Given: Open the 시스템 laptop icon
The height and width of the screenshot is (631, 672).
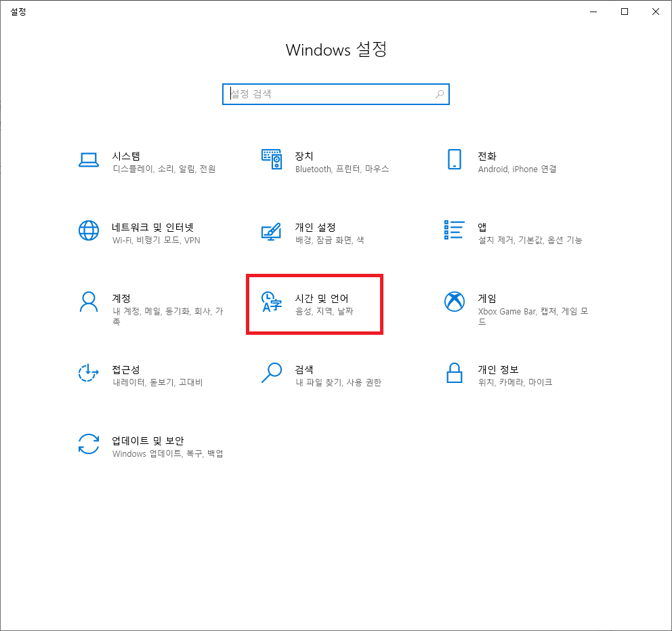Looking at the screenshot, I should [x=89, y=161].
